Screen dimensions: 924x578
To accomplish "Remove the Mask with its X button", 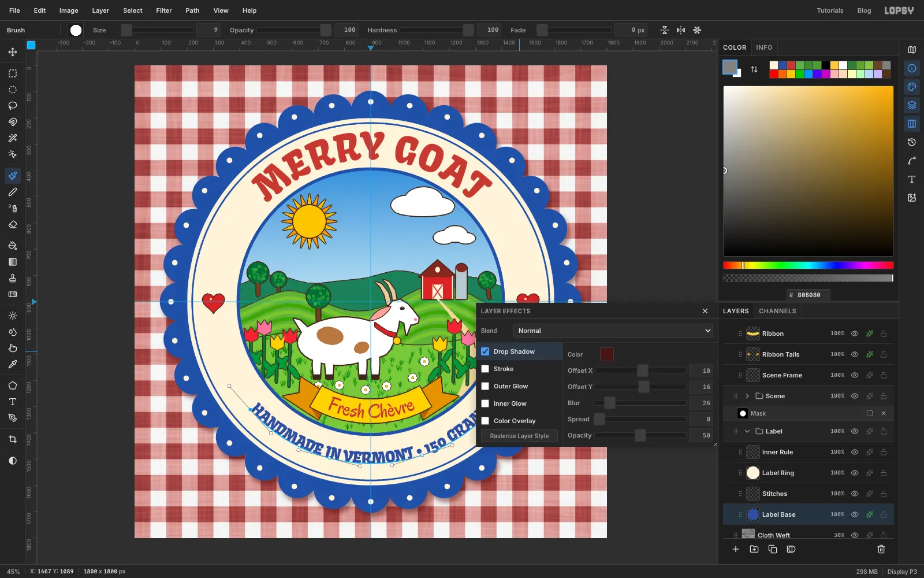I will (x=884, y=413).
